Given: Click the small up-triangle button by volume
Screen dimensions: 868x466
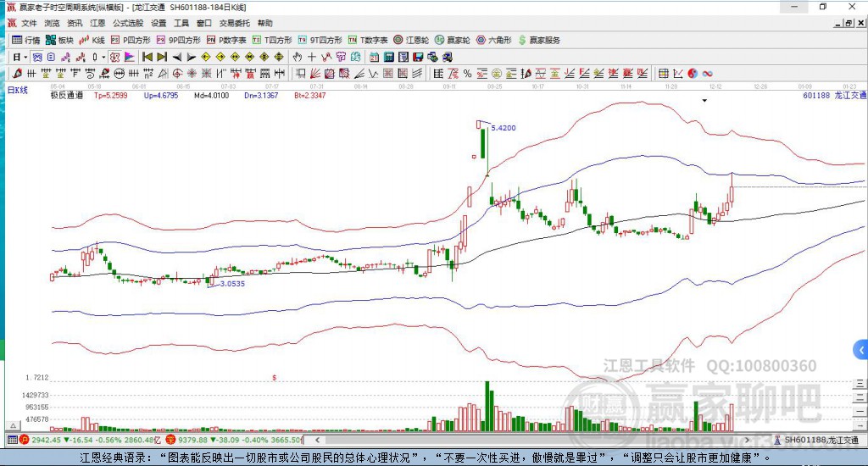Looking at the screenshot, I should pyautogui.click(x=14, y=425).
